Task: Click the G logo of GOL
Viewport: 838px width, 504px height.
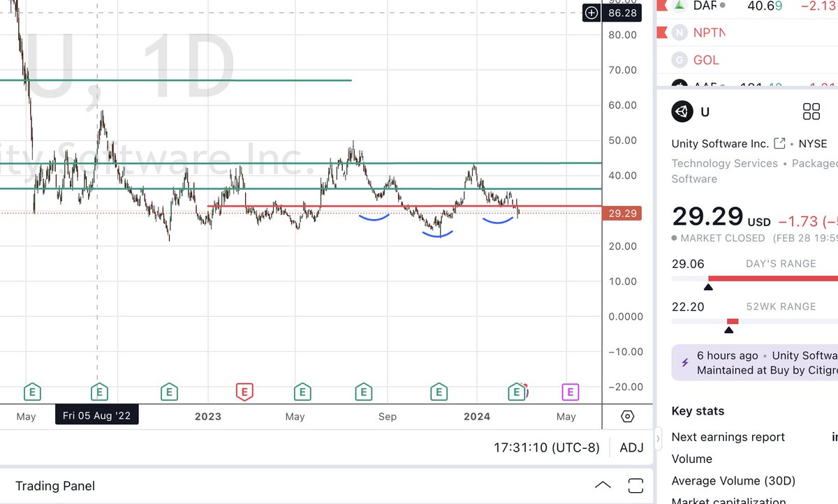Action: point(679,60)
